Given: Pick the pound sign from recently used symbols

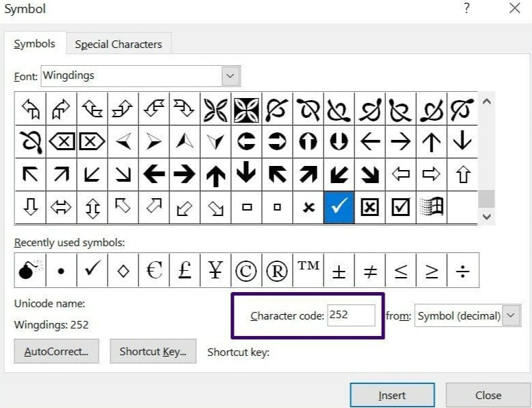Looking at the screenshot, I should click(184, 270).
